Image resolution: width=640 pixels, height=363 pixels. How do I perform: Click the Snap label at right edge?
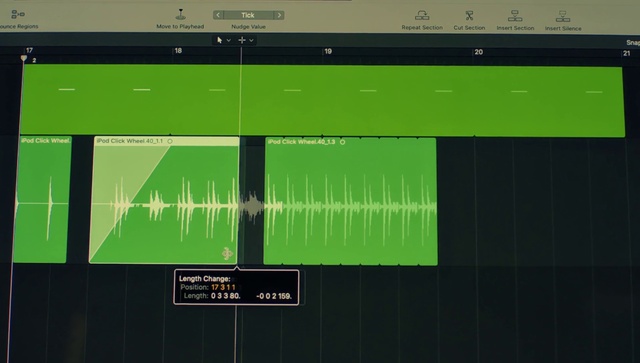(x=633, y=42)
